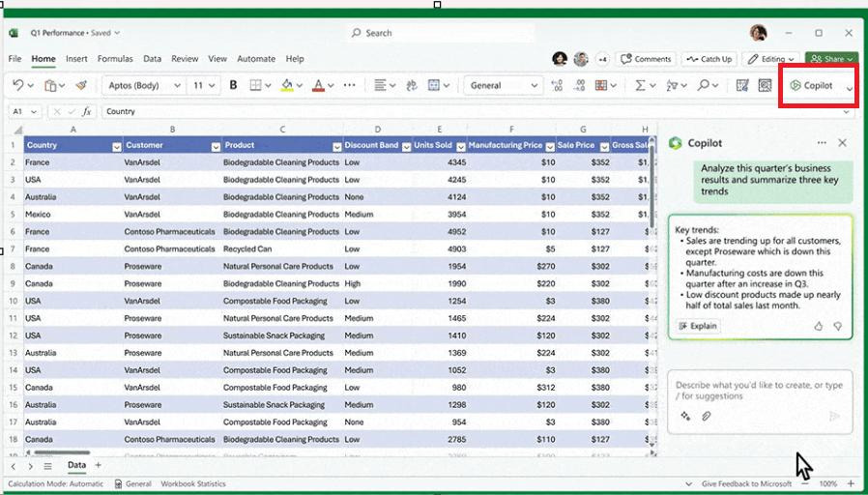Switch to the Insert tab
This screenshot has height=495, width=868.
76,59
